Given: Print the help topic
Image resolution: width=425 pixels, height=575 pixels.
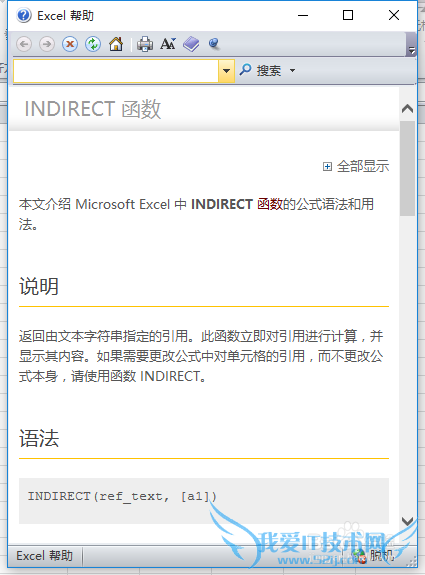Looking at the screenshot, I should pyautogui.click(x=145, y=44).
